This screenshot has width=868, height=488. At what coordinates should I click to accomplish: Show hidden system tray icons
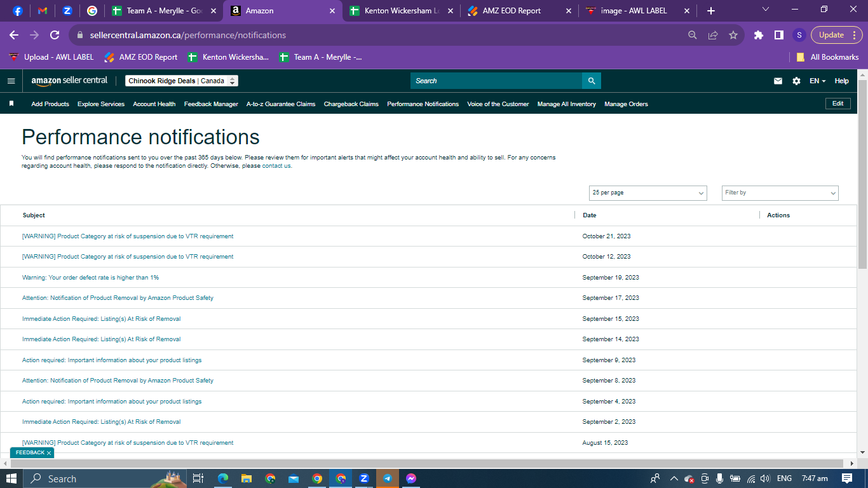point(674,478)
